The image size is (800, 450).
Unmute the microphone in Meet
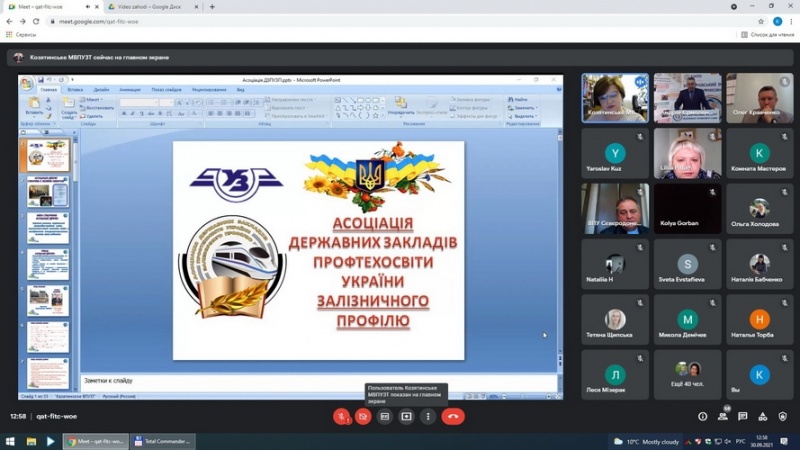pyautogui.click(x=342, y=416)
